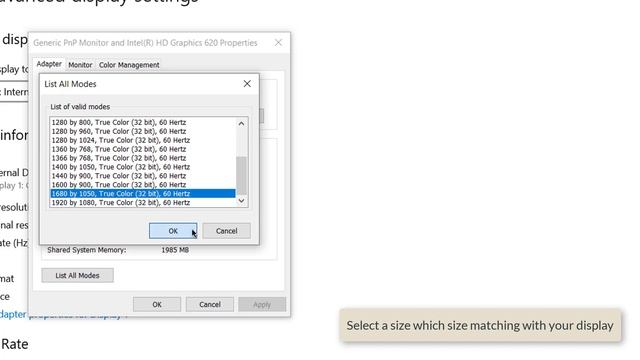
Task: Select 1680 by 1050 60 Hertz mode
Action: pyautogui.click(x=142, y=194)
